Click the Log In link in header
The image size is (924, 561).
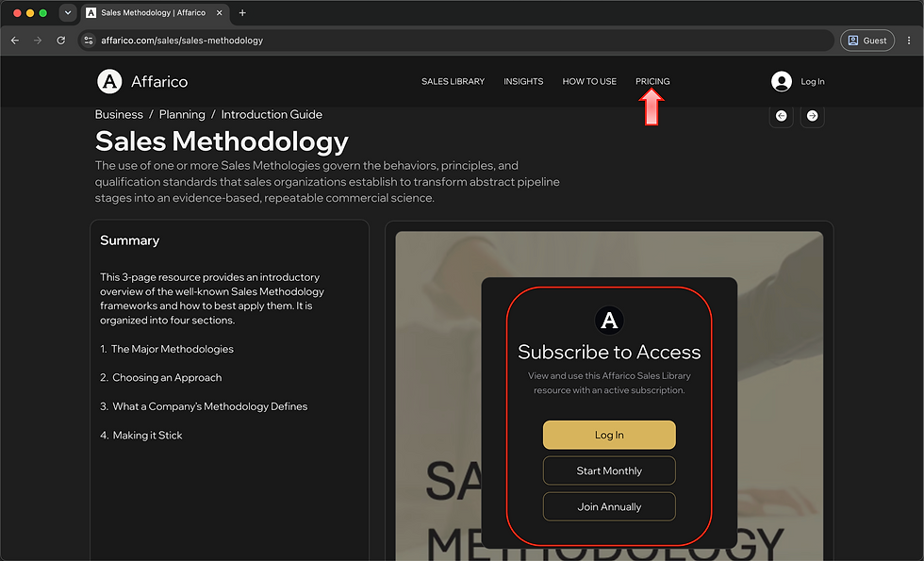[x=812, y=81]
